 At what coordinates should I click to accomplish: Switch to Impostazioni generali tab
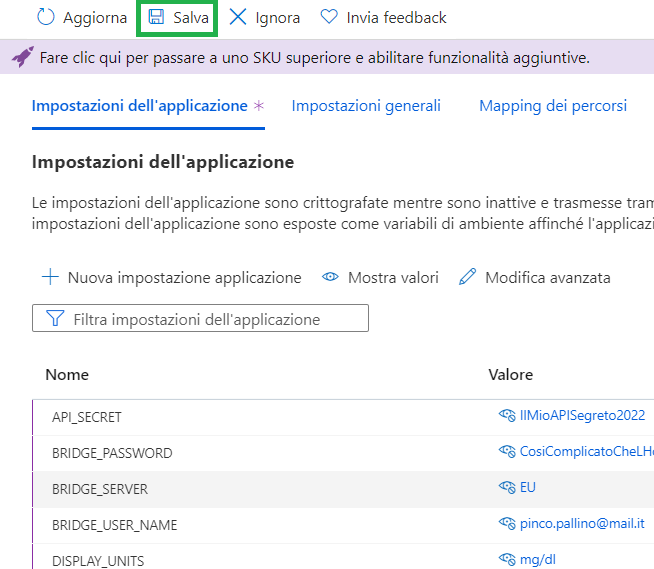pyautogui.click(x=366, y=106)
